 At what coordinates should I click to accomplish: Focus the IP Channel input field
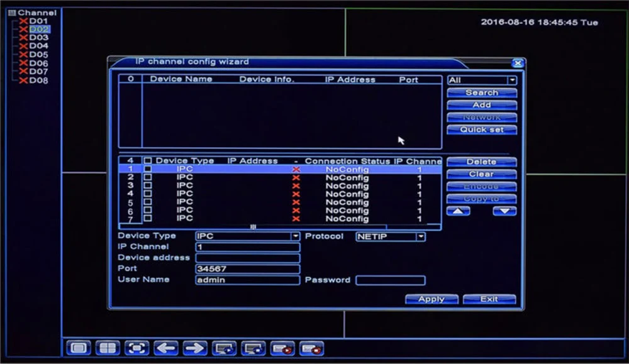click(247, 247)
